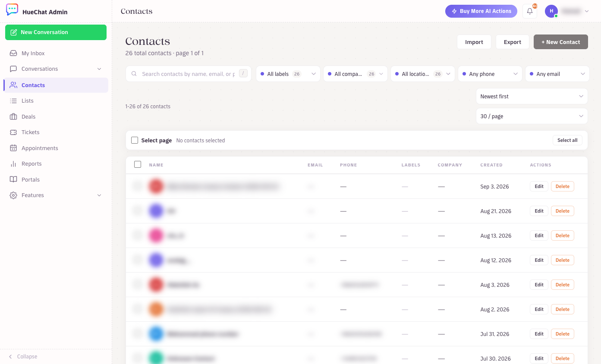
Task: Click the Name column header
Action: tap(156, 165)
